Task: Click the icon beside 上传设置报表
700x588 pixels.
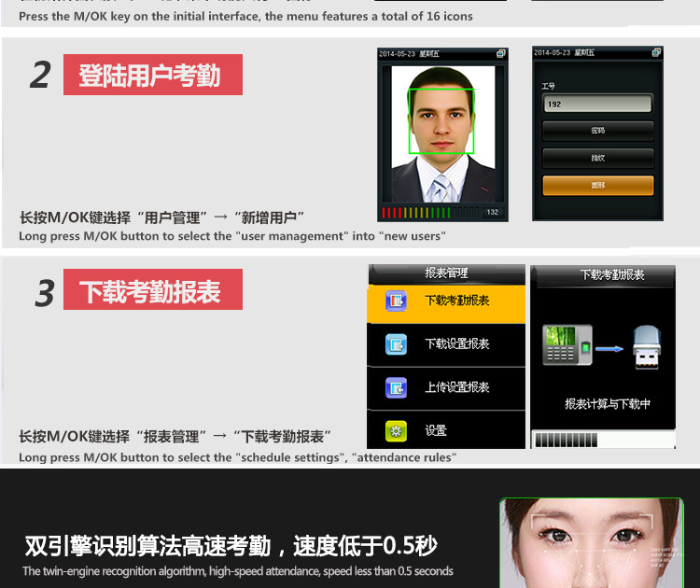Action: (x=396, y=387)
